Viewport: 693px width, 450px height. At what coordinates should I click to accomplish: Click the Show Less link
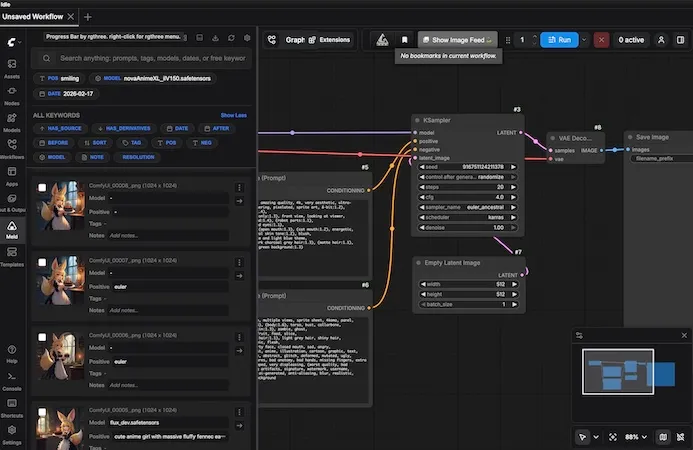233,115
